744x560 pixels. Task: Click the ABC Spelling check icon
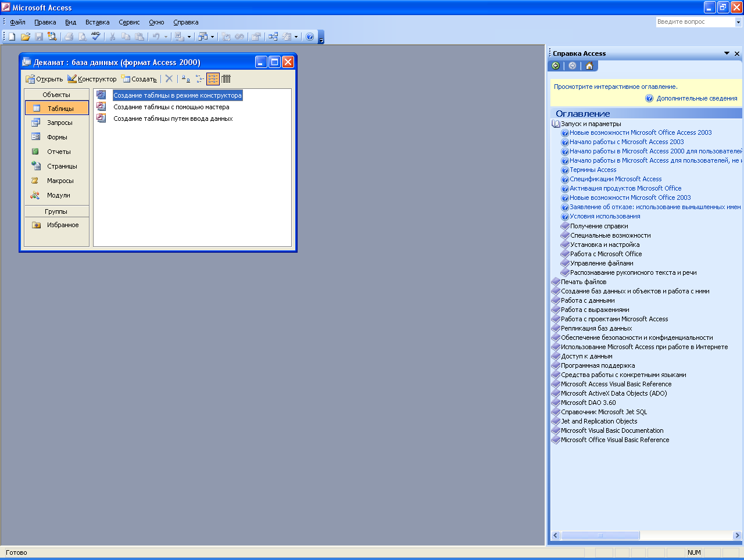pyautogui.click(x=96, y=37)
